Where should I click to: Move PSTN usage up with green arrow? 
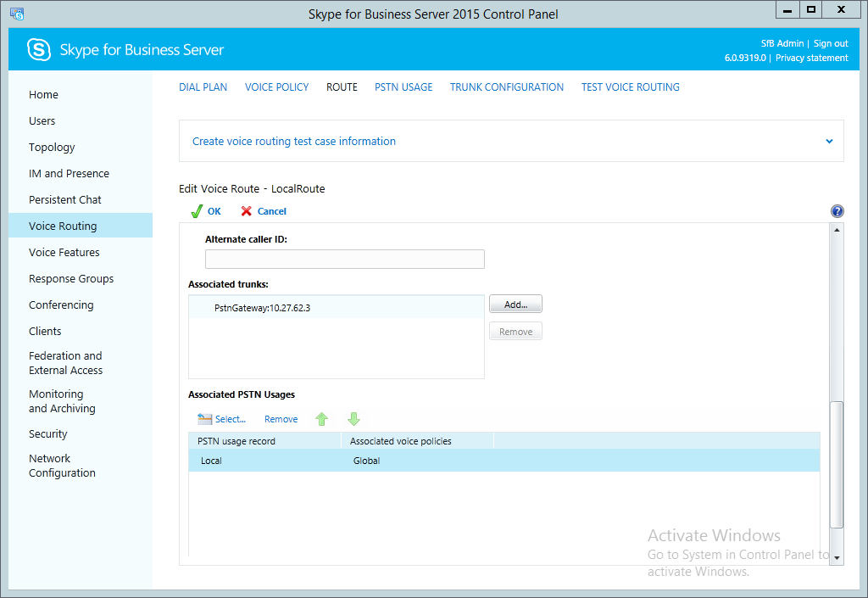coord(321,419)
